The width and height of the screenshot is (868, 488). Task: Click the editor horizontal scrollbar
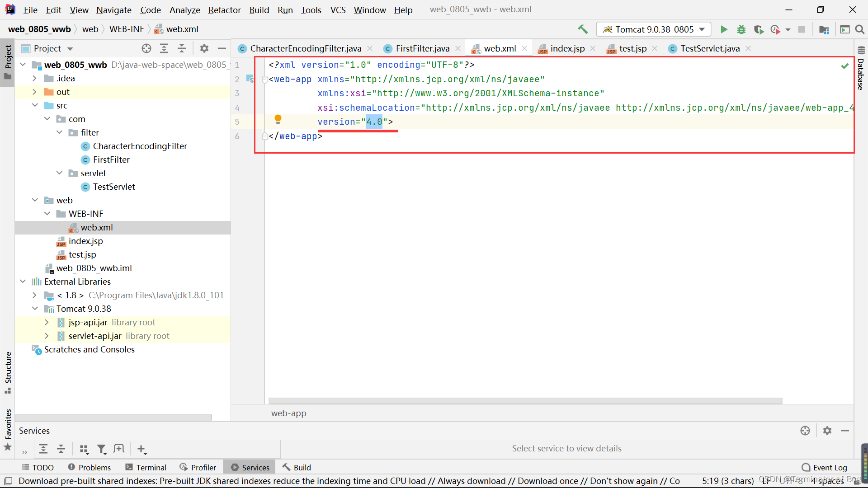click(x=524, y=401)
